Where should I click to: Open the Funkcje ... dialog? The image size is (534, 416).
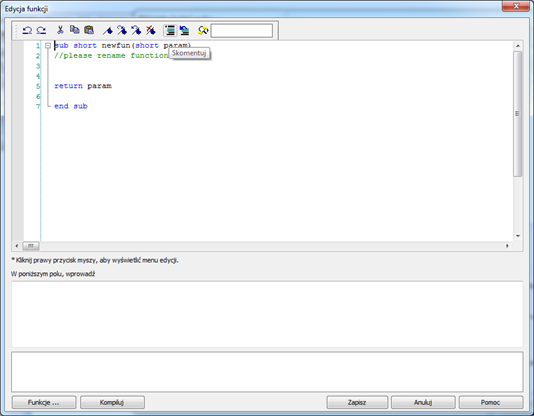click(44, 402)
